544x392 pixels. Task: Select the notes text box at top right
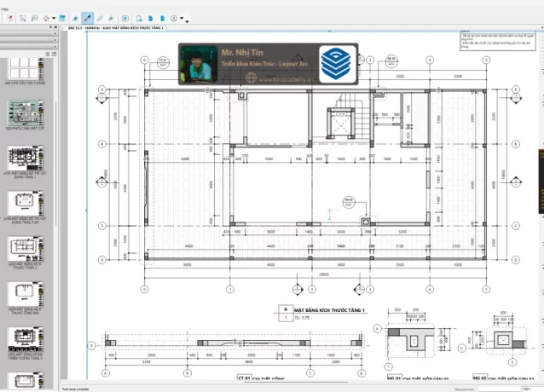point(498,41)
